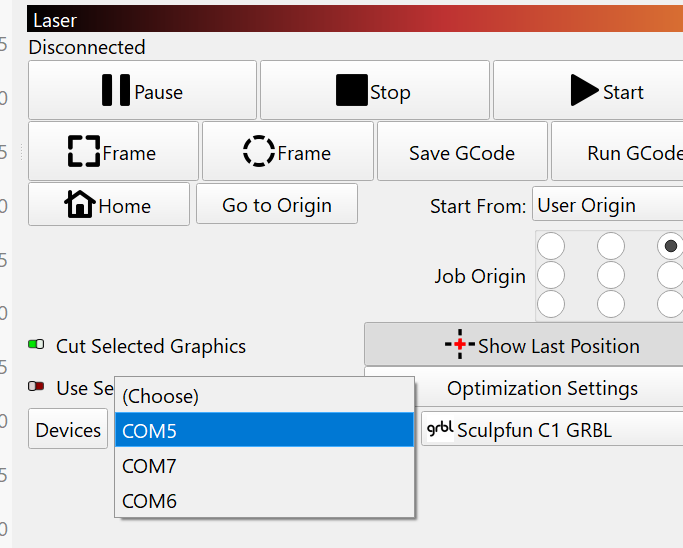Pause the laser job

click(142, 91)
